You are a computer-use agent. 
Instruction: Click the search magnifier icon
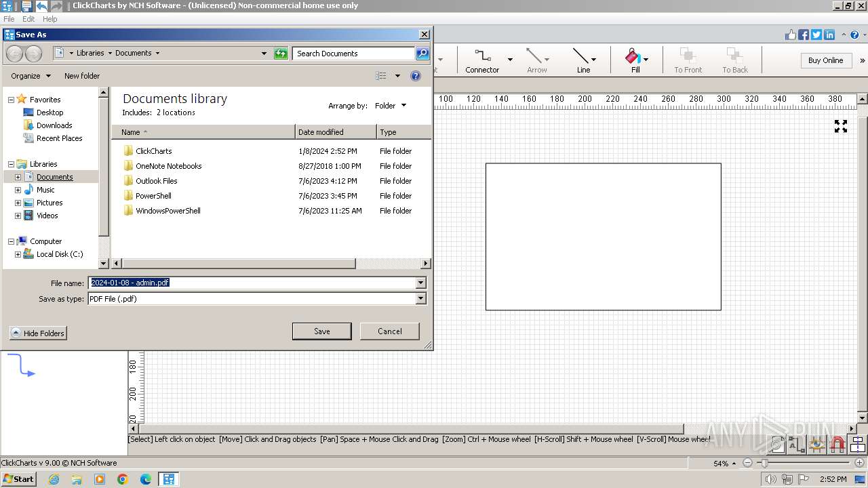[x=422, y=53]
